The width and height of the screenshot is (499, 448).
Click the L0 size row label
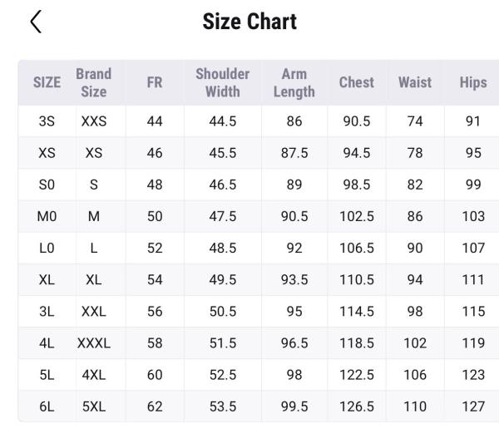[47, 248]
